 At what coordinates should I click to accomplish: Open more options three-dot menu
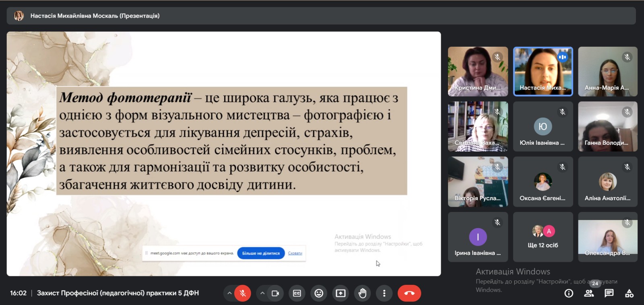click(384, 293)
